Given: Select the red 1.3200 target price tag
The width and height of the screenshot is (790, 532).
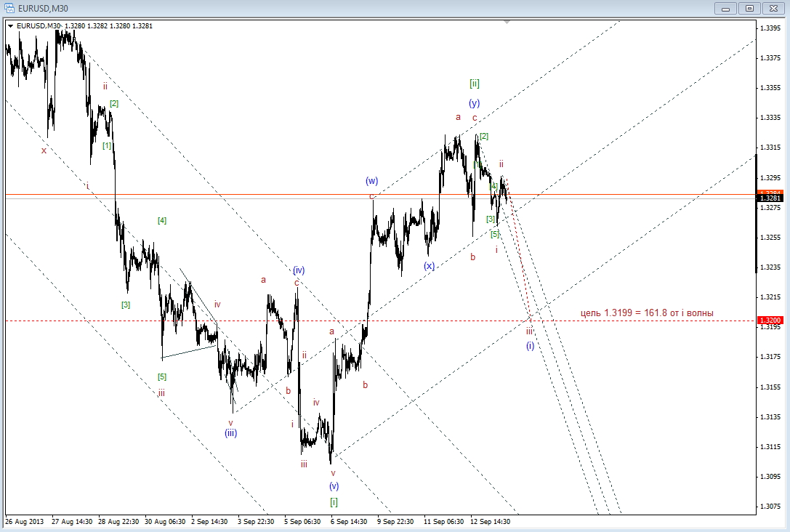Looking at the screenshot, I should tap(770, 320).
